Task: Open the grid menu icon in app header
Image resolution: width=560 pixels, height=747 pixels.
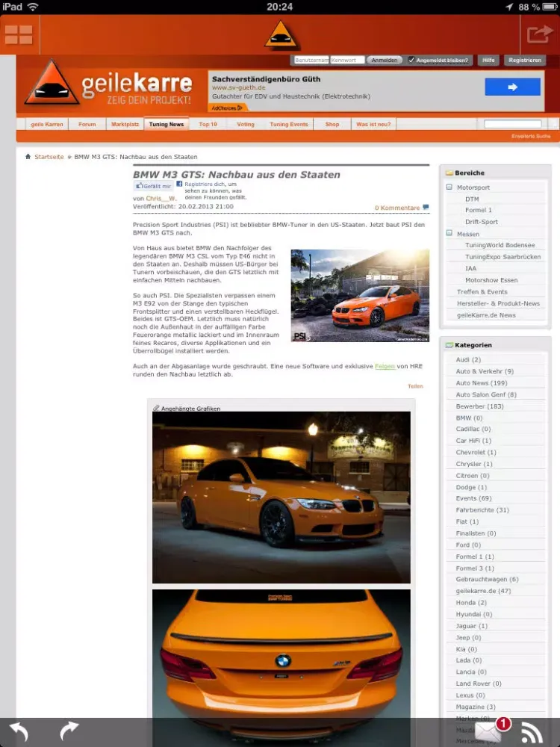Action: pos(19,35)
